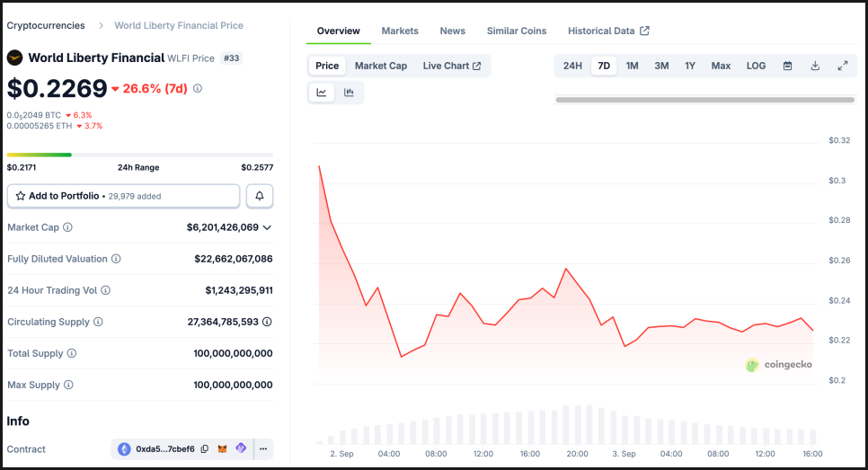Open the Similar Coins tab
The width and height of the screenshot is (868, 470).
coord(517,31)
